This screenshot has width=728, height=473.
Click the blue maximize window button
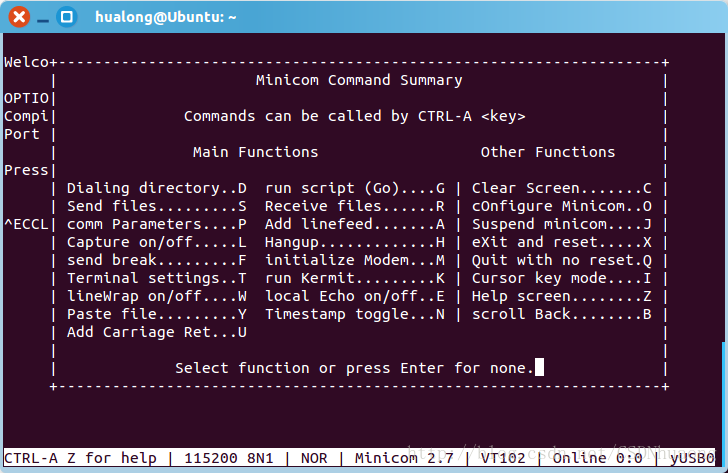pyautogui.click(x=67, y=17)
